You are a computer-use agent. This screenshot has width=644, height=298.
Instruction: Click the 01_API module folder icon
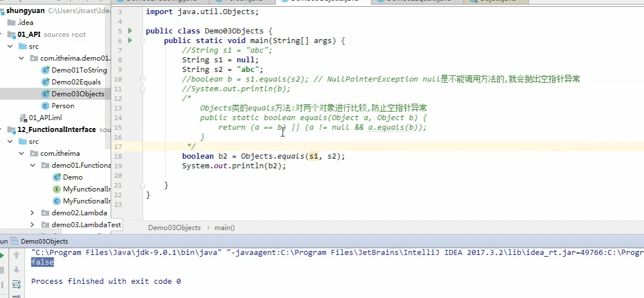11,35
